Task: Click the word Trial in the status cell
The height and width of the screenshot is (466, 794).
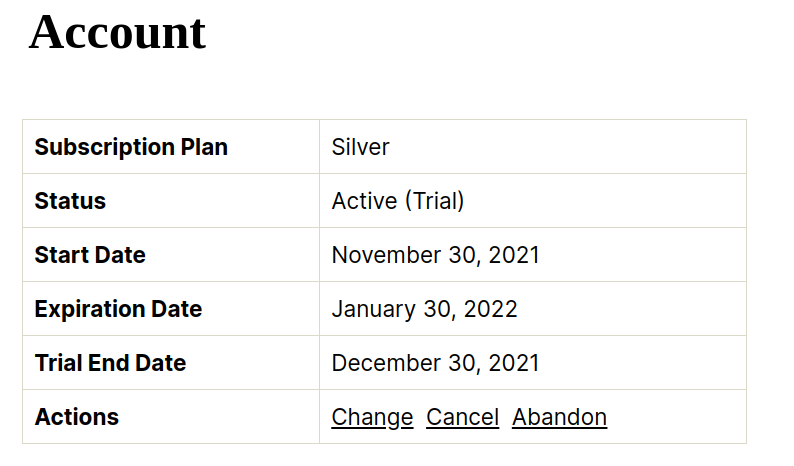Action: point(431,201)
